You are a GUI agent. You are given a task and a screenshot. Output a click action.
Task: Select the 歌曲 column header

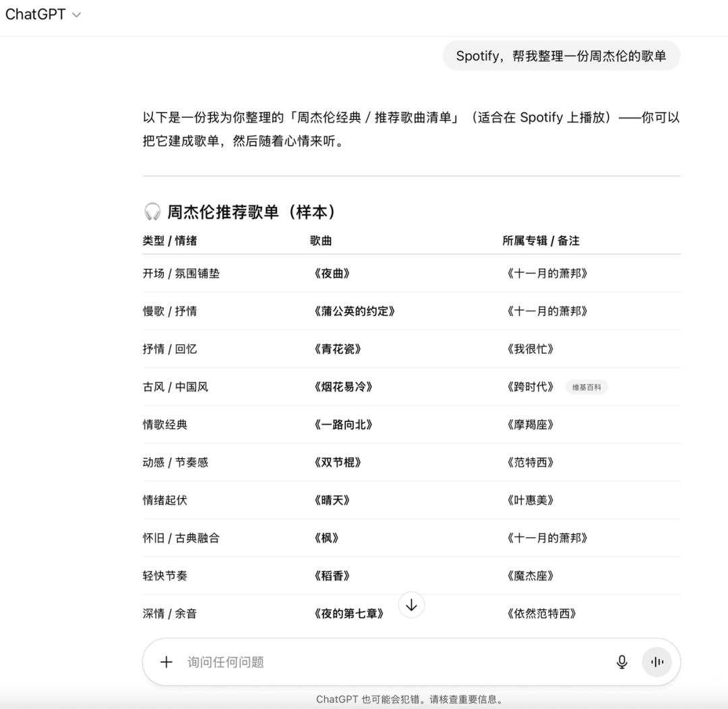321,241
